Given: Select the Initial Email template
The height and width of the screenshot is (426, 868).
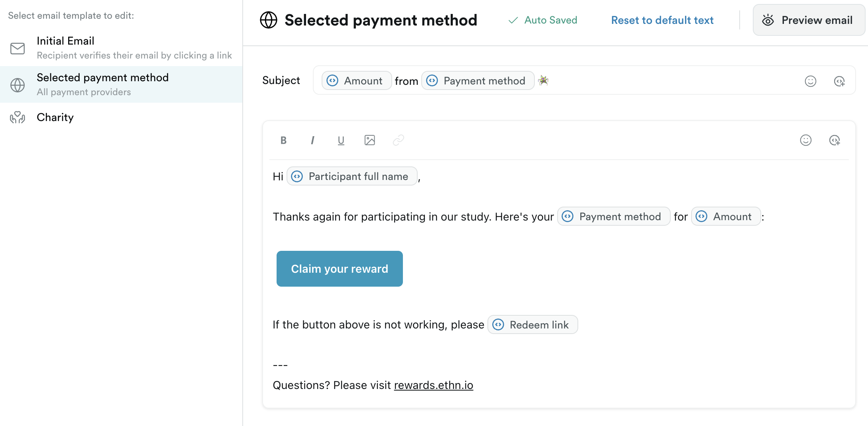Looking at the screenshot, I should (121, 48).
